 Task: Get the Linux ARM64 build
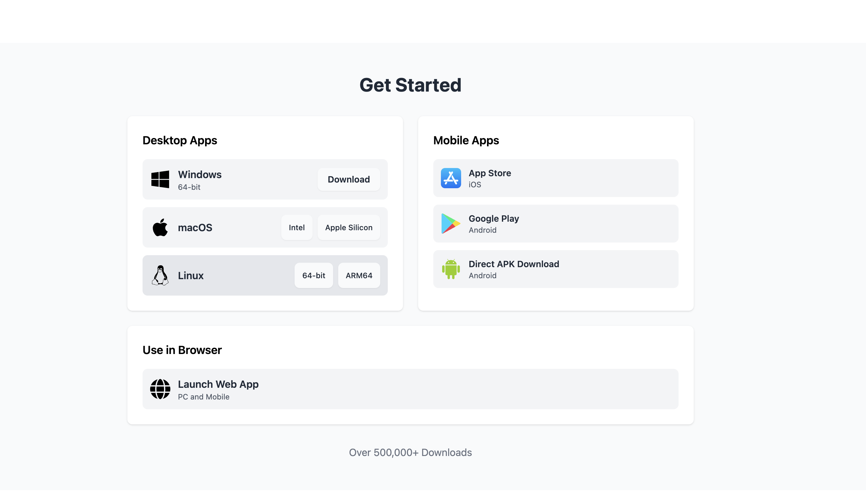tap(359, 275)
